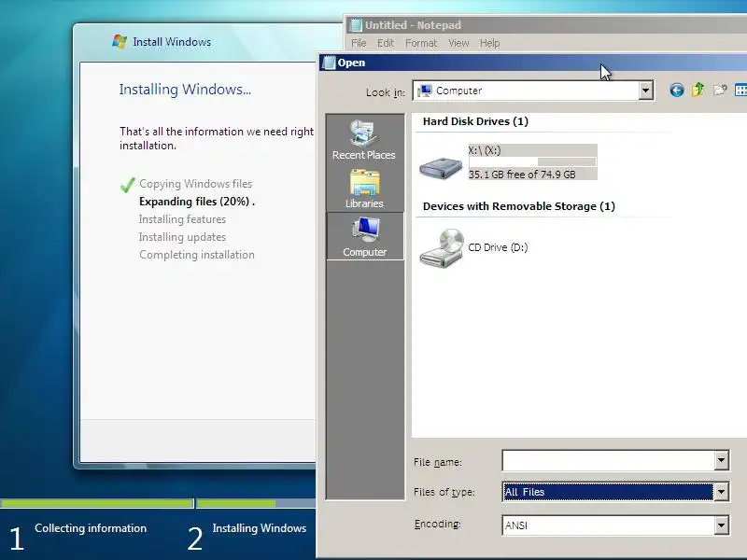
Task: Click Devices with Removable Storage (1) header
Action: (519, 206)
